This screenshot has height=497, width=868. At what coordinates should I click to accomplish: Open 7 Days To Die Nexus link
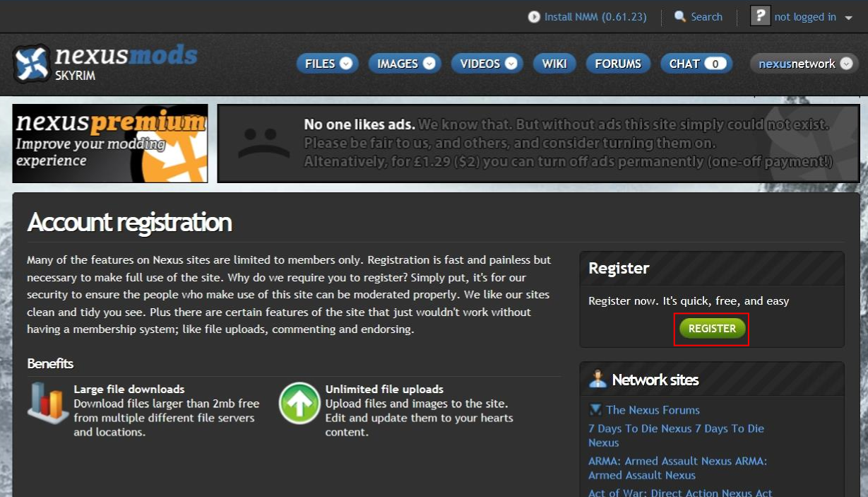point(676,435)
